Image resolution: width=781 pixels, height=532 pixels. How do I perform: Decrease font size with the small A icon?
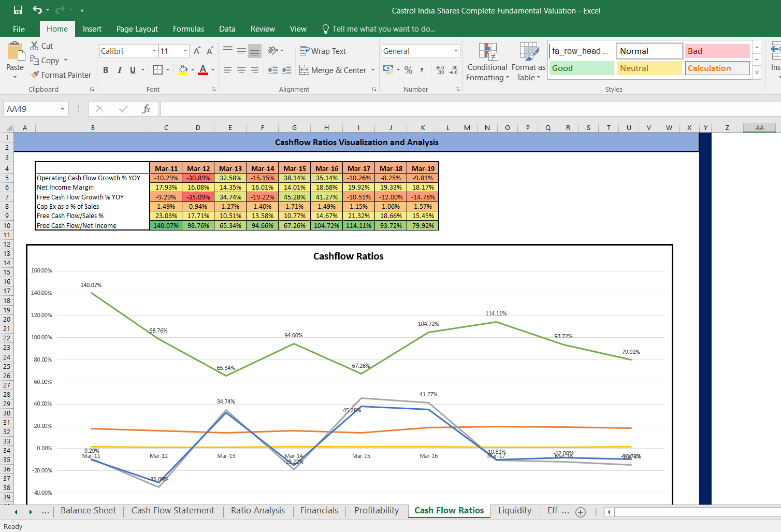point(210,51)
